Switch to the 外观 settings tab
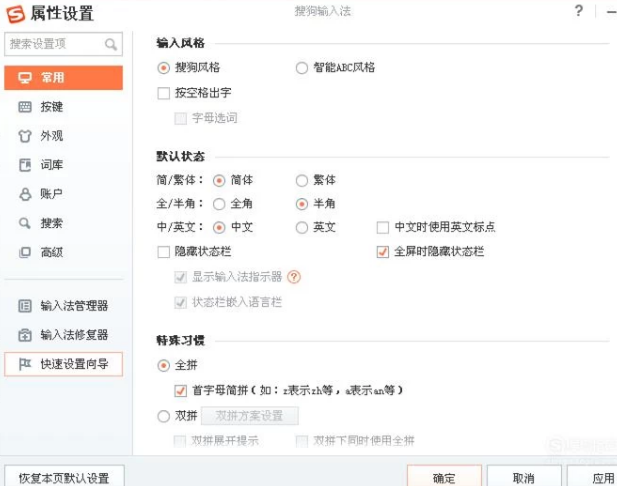Image resolution: width=617 pixels, height=486 pixels. pos(63,136)
